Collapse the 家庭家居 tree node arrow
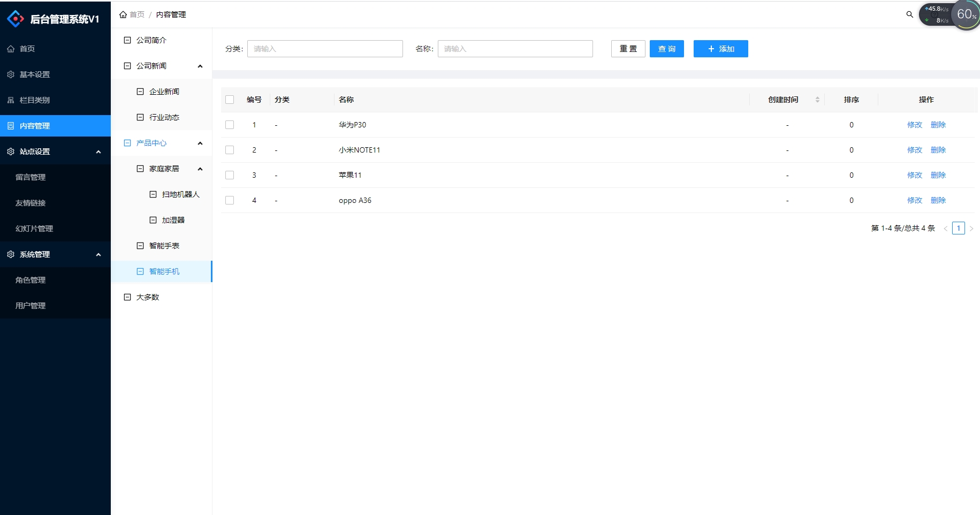980x515 pixels. (200, 169)
